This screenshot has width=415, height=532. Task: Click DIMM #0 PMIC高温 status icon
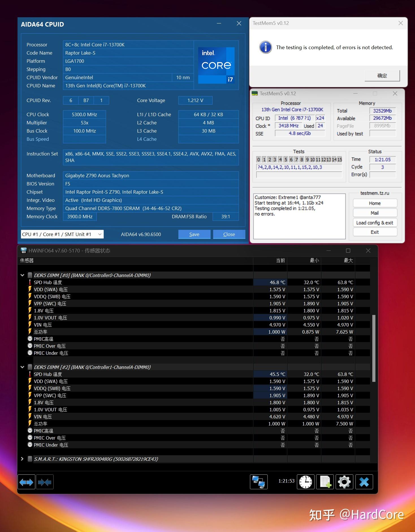[30, 339]
